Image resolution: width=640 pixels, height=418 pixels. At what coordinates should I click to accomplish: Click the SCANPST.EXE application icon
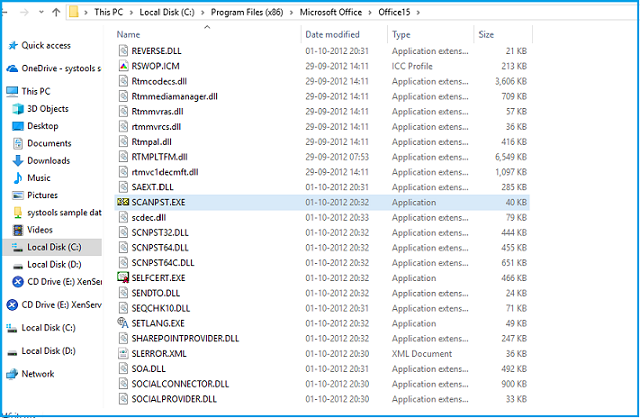click(x=123, y=202)
